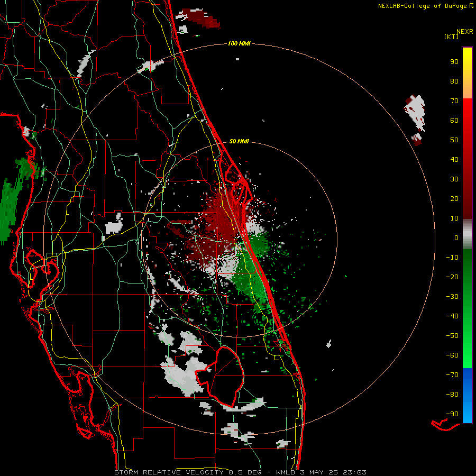This screenshot has height=476, width=476.
Task: Click the 60 value on the velocity scale
Action: 454,120
